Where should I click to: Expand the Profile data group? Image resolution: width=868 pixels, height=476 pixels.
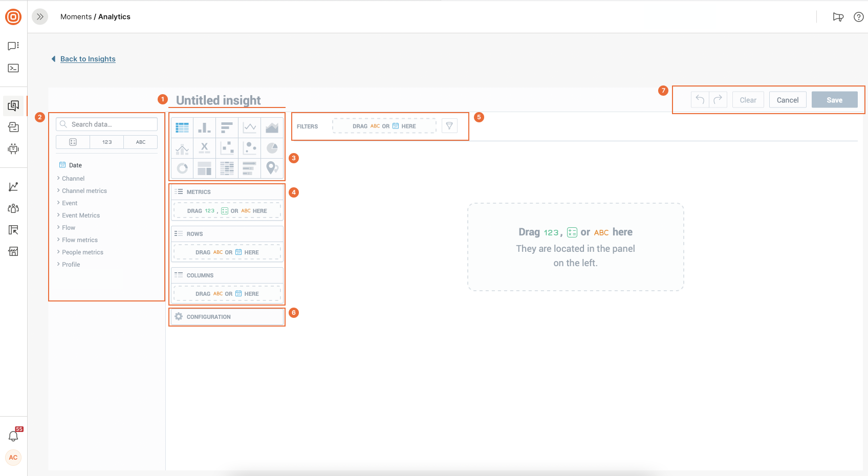click(x=71, y=265)
